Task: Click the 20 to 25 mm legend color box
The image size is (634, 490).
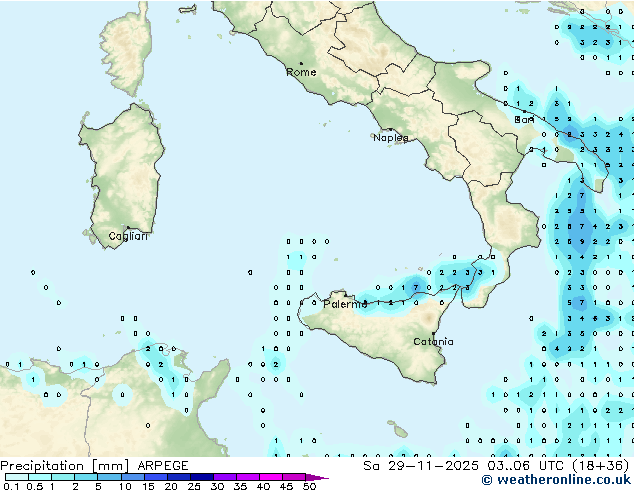Action: (179, 477)
